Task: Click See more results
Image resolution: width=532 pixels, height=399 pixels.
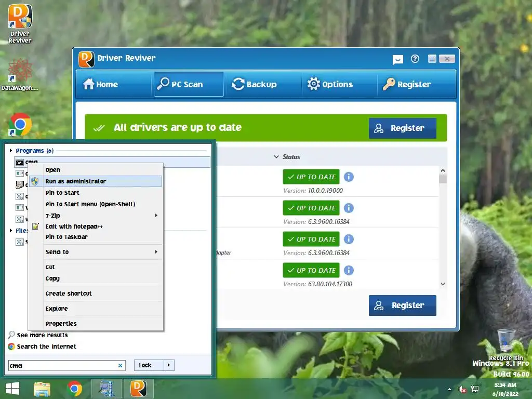Action: (x=43, y=335)
